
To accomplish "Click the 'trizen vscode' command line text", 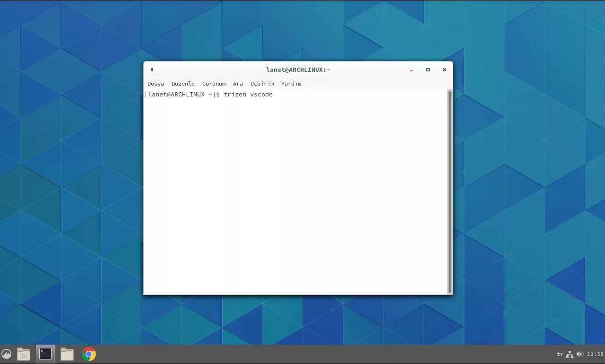I will 248,95.
